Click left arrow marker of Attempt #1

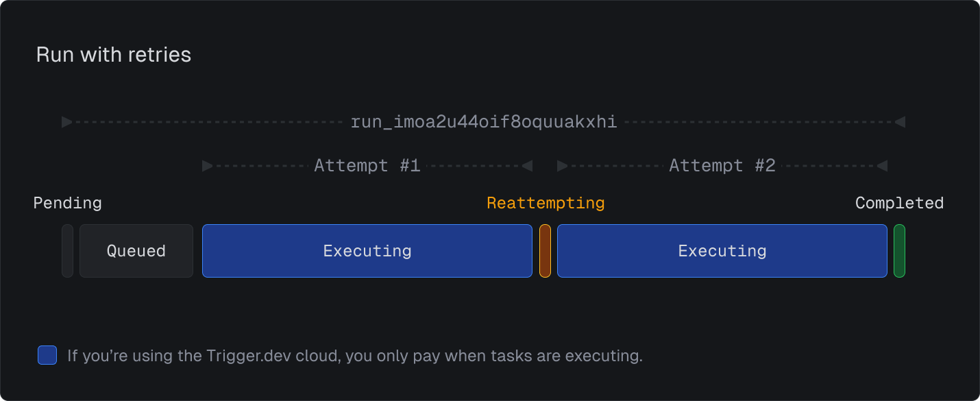pyautogui.click(x=208, y=166)
